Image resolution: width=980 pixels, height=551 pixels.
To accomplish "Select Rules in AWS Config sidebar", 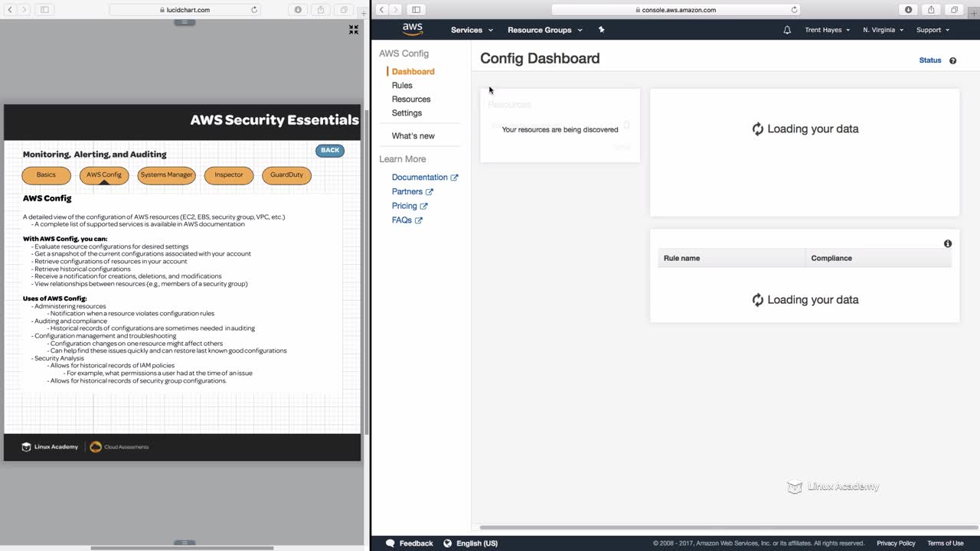I will [402, 86].
